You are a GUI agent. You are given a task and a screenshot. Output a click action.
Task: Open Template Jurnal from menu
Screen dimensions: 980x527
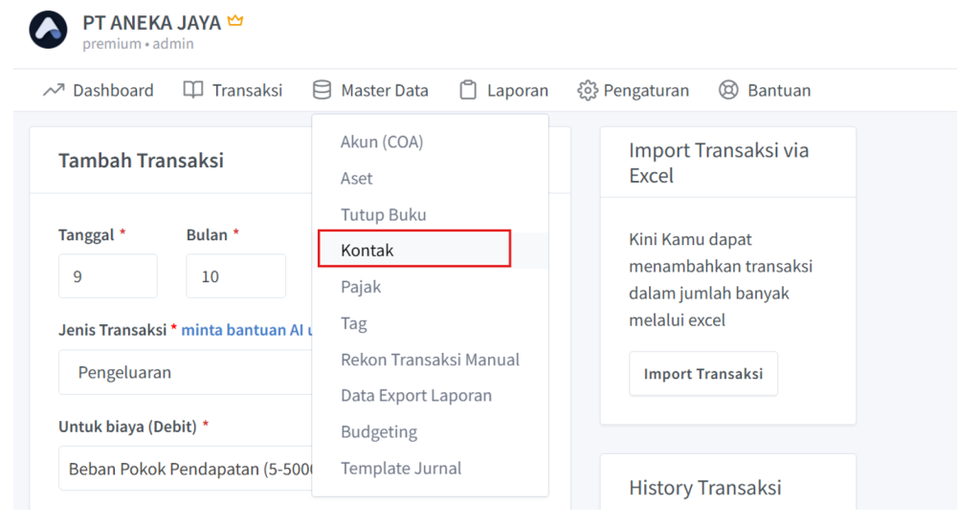click(401, 468)
